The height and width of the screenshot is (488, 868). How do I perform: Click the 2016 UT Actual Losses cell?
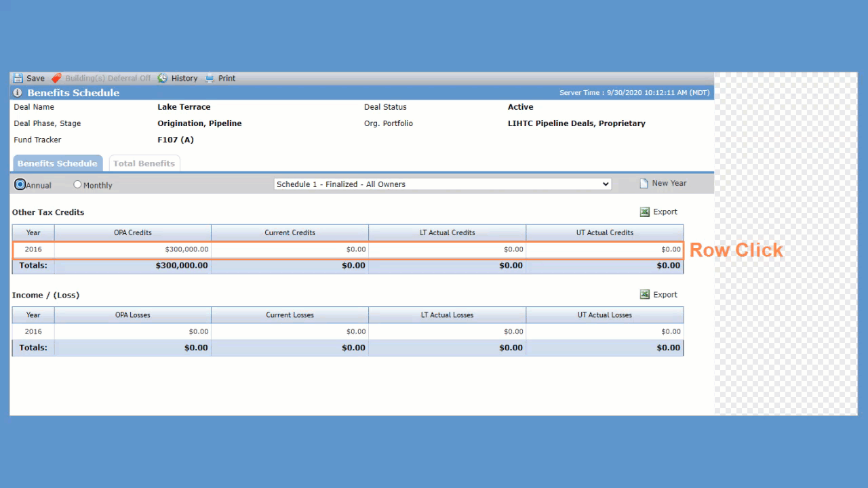point(605,331)
